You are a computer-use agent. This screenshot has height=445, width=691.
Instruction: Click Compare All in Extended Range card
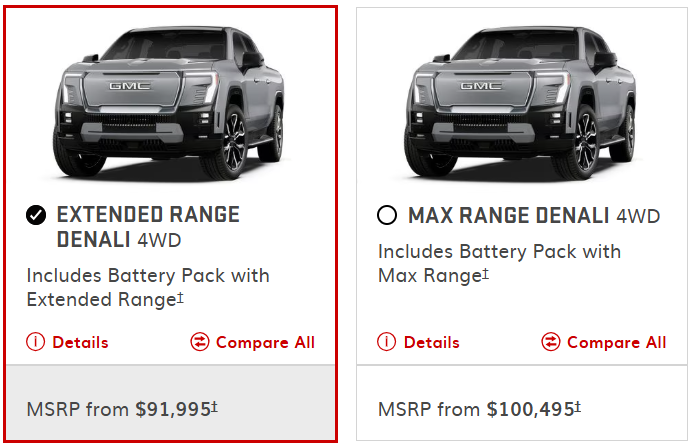(265, 342)
